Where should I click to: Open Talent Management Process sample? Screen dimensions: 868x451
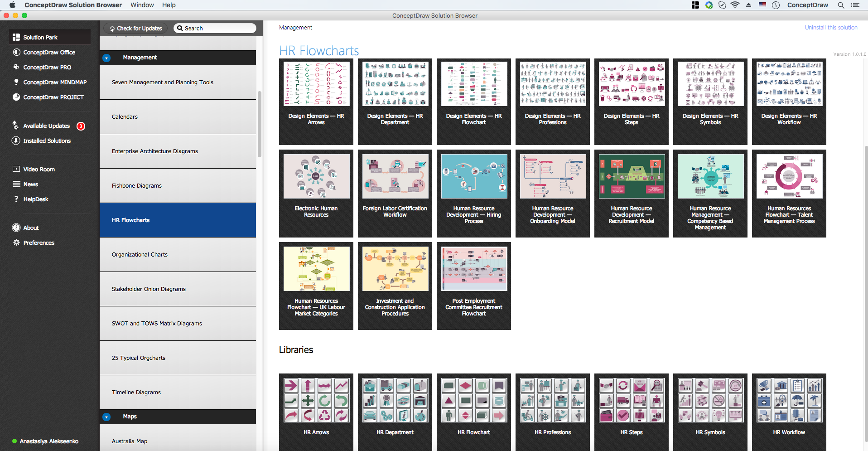[789, 194]
